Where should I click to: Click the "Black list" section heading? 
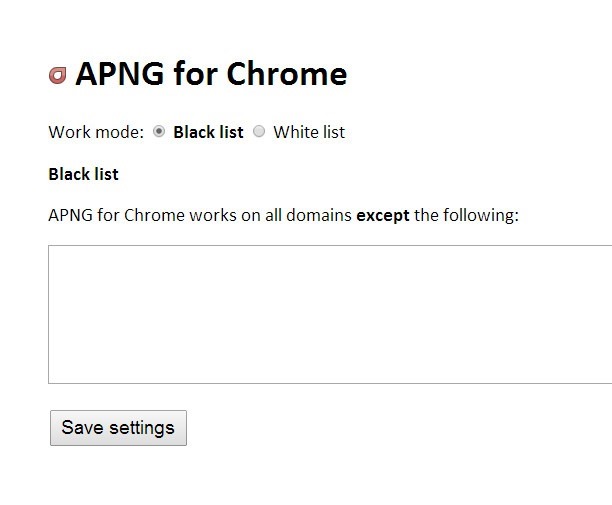coord(83,174)
